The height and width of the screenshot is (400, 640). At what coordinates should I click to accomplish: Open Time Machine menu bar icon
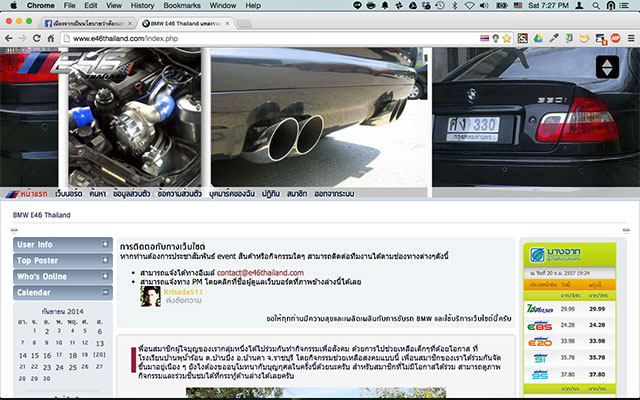[x=440, y=5]
